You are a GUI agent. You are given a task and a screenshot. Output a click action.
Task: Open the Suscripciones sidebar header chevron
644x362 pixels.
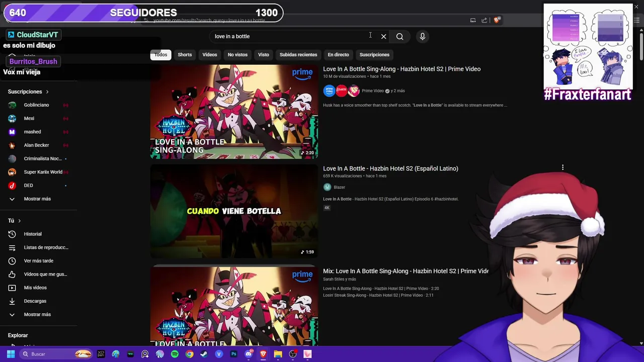pyautogui.click(x=47, y=92)
